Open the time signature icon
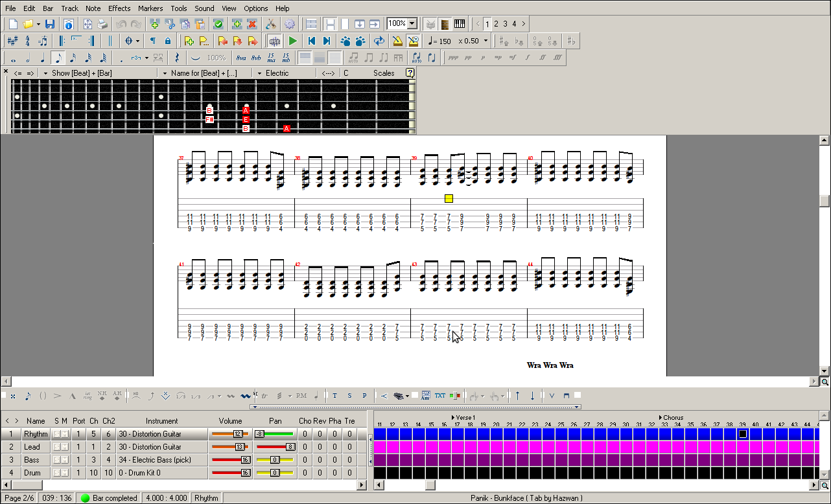This screenshot has height=504, width=831. click(x=27, y=41)
